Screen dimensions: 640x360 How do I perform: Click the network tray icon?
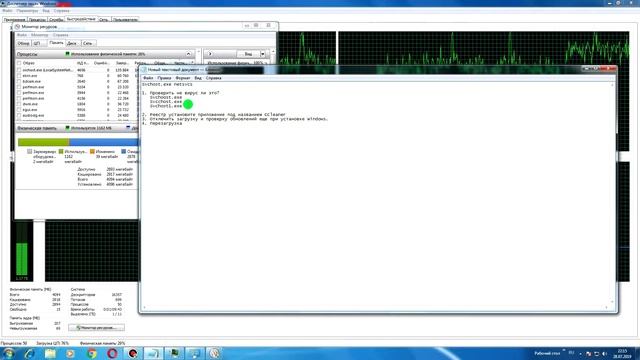coord(596,353)
